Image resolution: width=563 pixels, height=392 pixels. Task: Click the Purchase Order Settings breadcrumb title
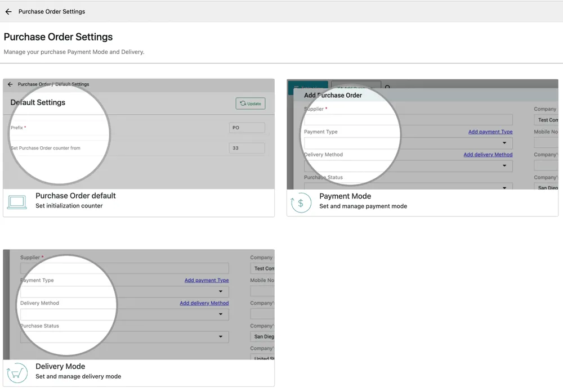52,11
